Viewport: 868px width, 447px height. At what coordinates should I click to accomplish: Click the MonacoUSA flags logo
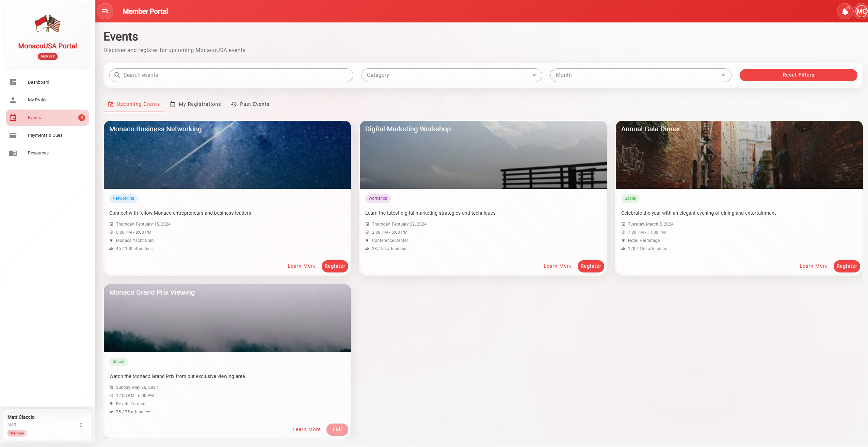[x=48, y=24]
